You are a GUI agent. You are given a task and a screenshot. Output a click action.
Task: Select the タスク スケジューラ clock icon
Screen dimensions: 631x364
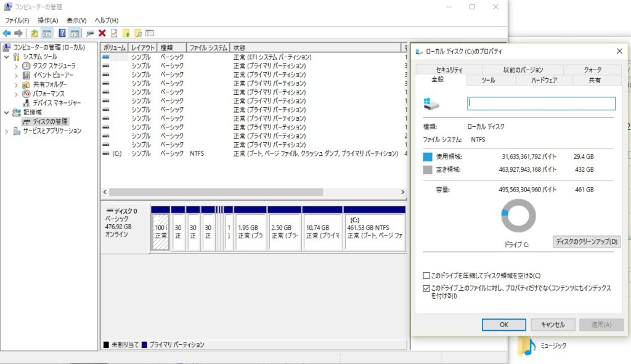(x=26, y=65)
